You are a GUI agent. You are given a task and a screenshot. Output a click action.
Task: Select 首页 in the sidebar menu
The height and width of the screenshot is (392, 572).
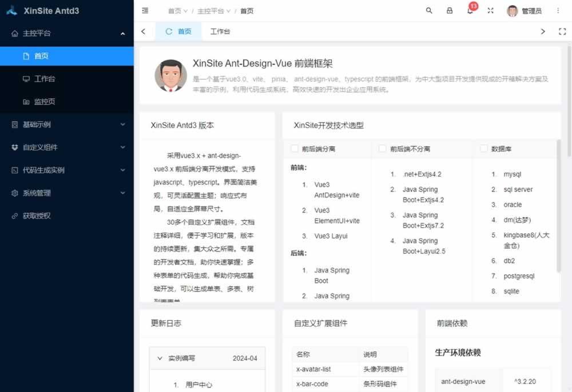coord(67,56)
